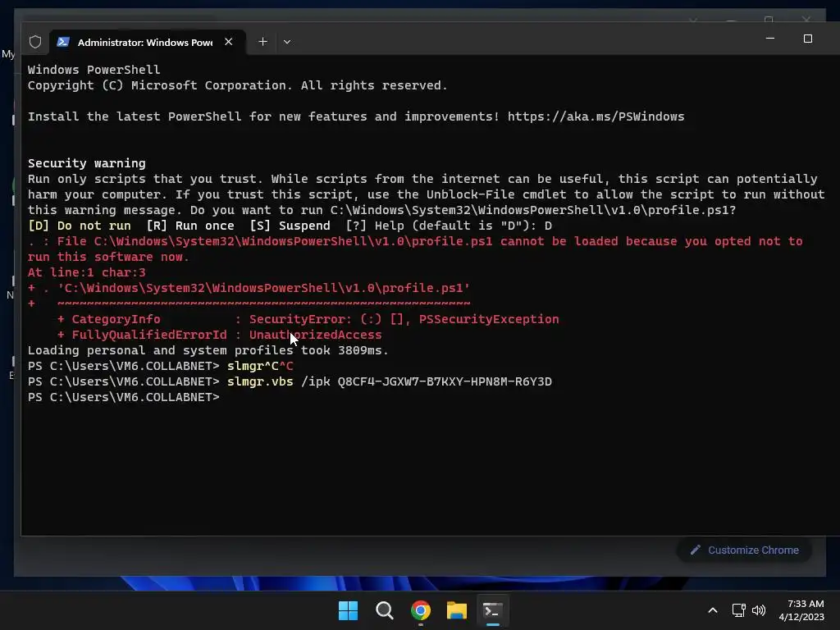
Task: Select the Administrator: Windows PowerShell tab
Action: pos(148,42)
